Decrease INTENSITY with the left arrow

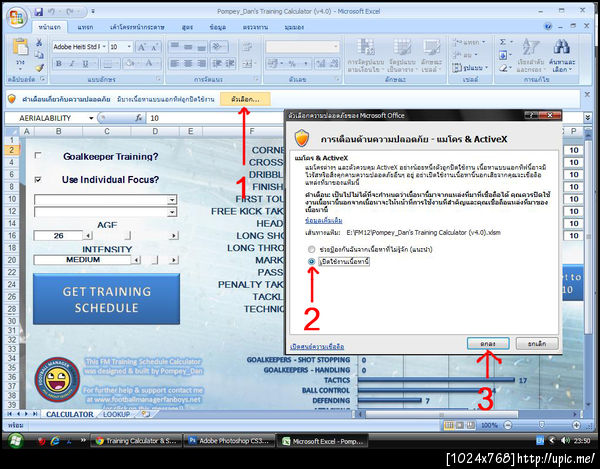(135, 260)
